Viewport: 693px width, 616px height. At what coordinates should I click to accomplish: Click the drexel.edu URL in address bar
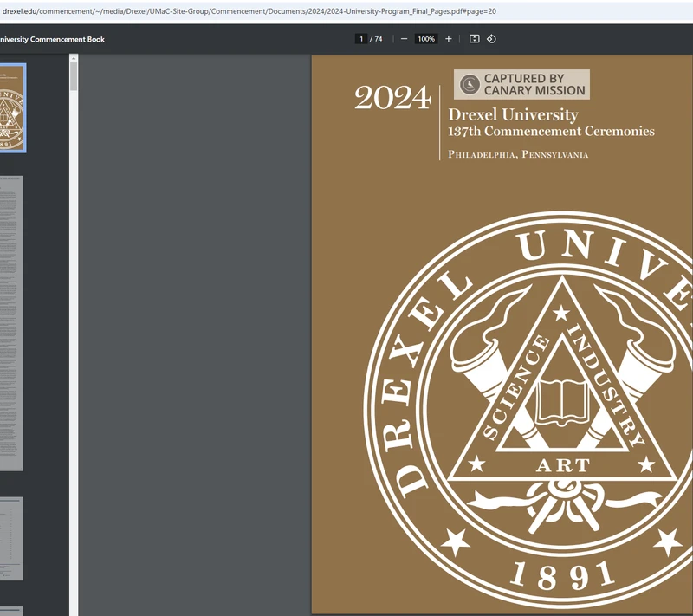[x=249, y=11]
